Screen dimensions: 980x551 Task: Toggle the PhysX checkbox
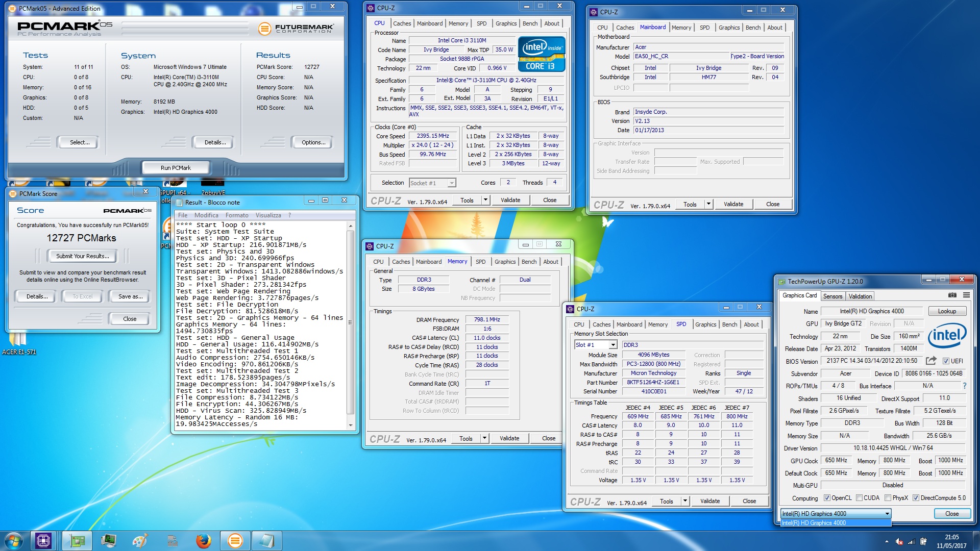coord(888,498)
